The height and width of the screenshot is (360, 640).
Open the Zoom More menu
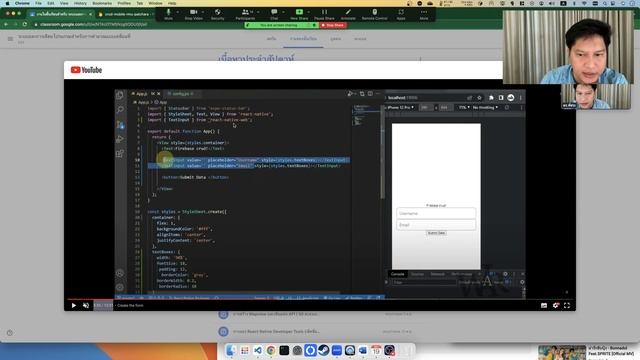pyautogui.click(x=424, y=14)
